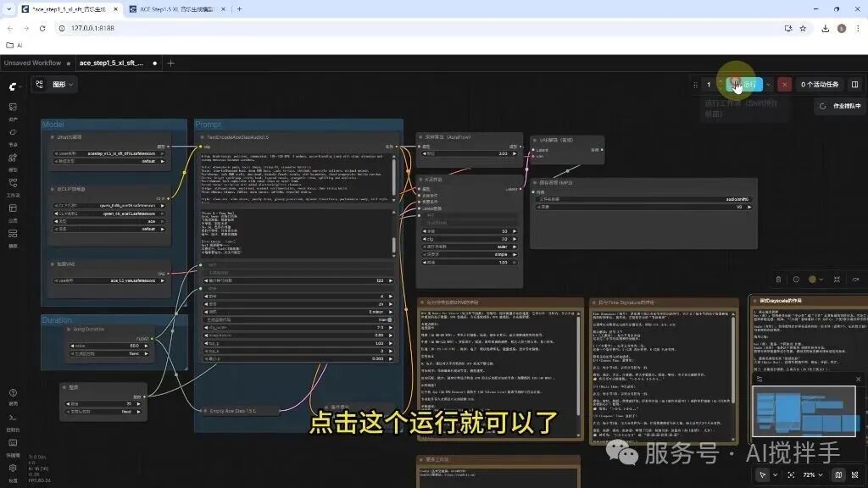
Task: Click the collapse-arrows icon in selection toolbar
Action: pos(837,280)
